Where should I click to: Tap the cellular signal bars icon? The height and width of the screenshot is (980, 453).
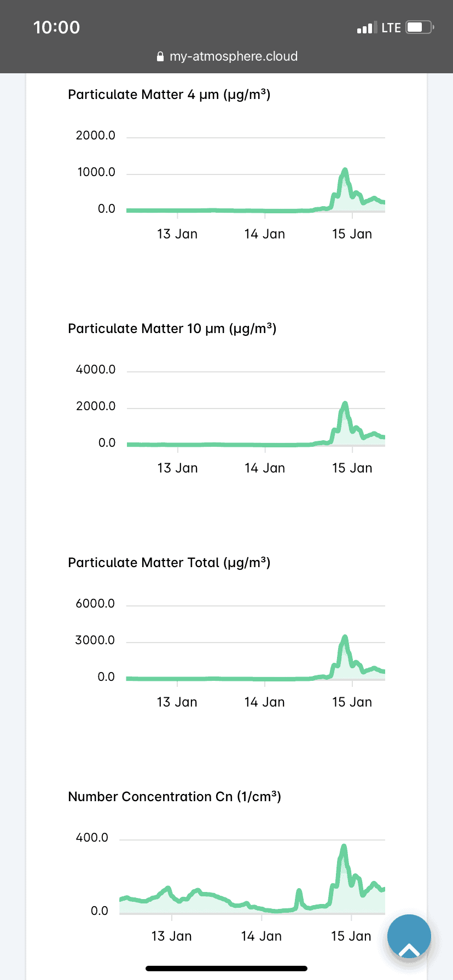(367, 28)
